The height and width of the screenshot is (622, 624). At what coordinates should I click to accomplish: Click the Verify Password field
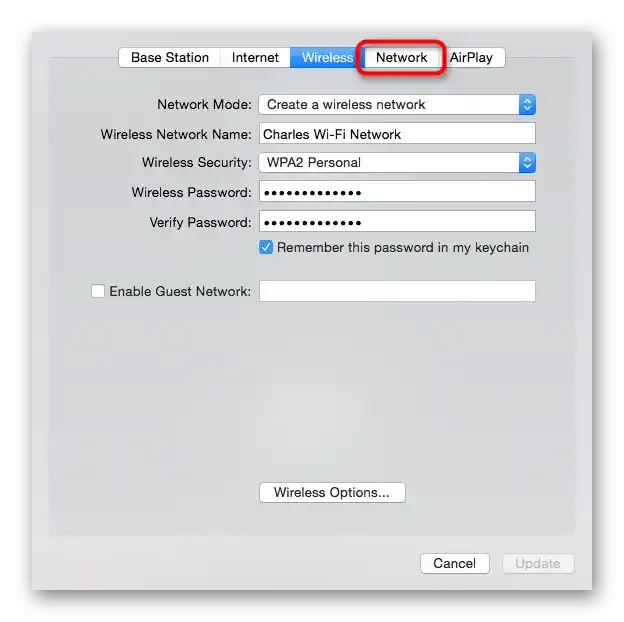coord(397,221)
